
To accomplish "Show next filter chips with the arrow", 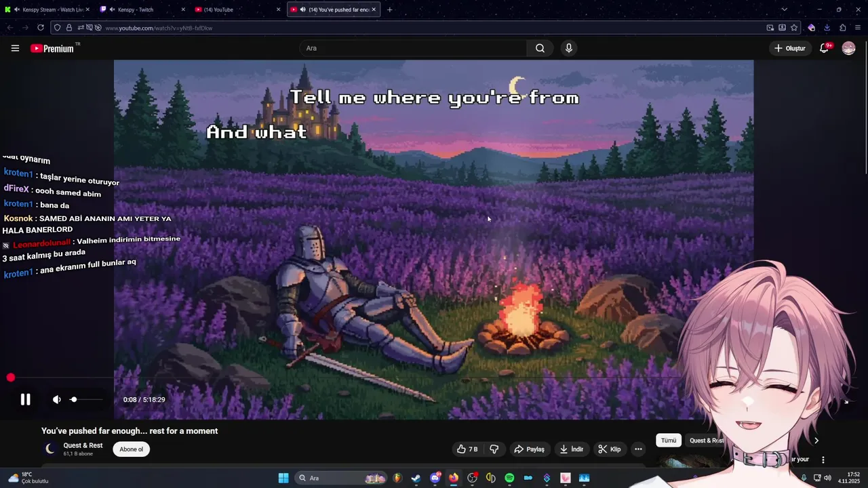I will click(x=816, y=441).
